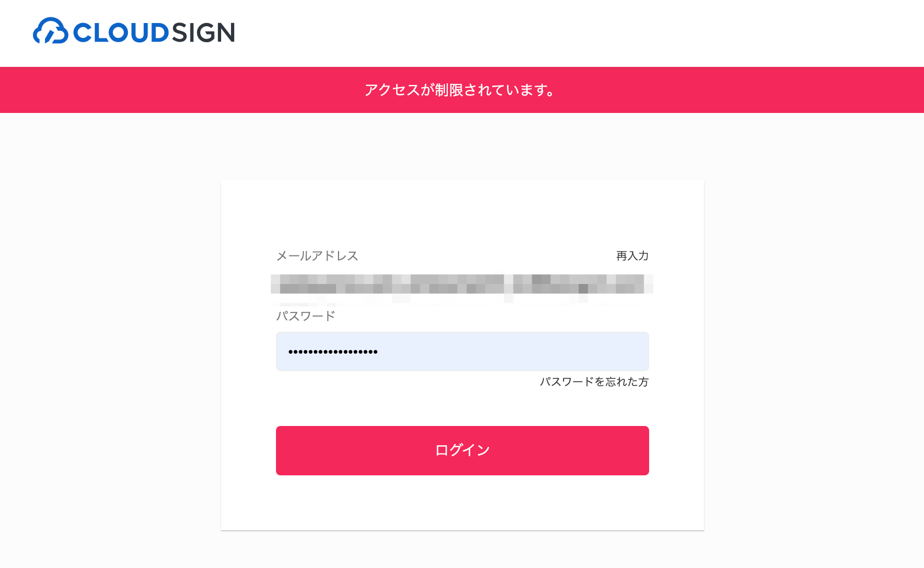The height and width of the screenshot is (568, 924).
Task: Click the masked password dots
Action: (333, 352)
